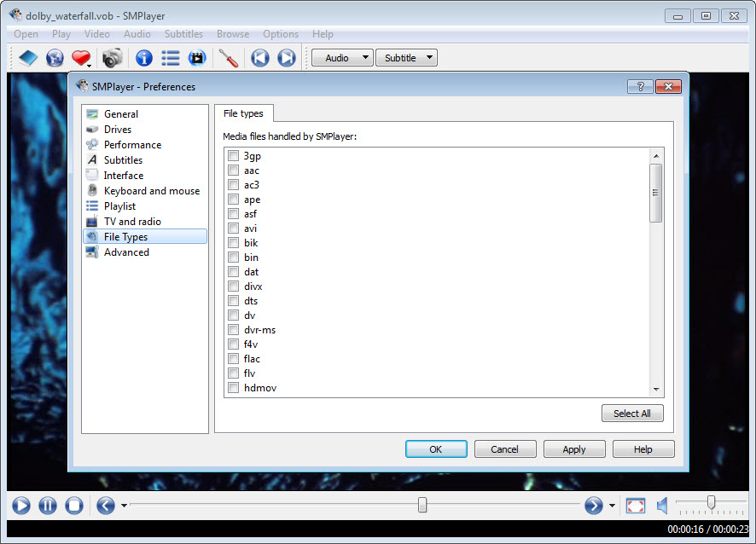Check the asf file association
The width and height of the screenshot is (756, 544).
[233, 213]
